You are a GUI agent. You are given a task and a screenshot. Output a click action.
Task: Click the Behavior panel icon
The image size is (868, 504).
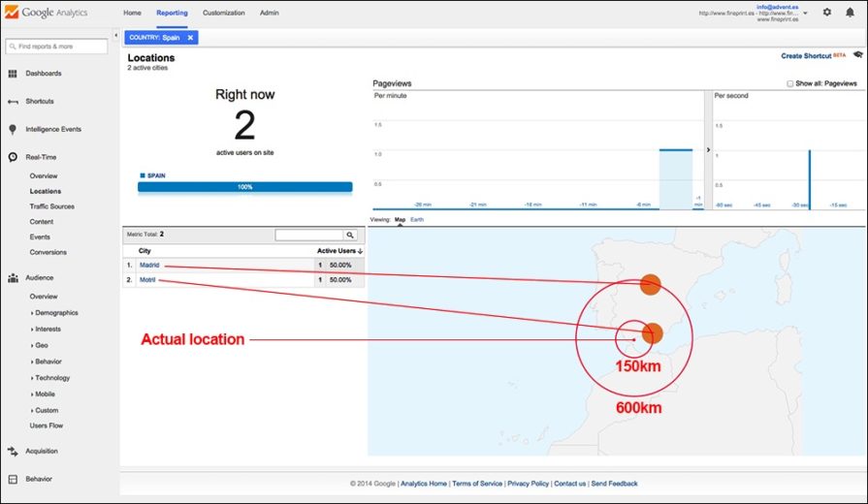13,479
